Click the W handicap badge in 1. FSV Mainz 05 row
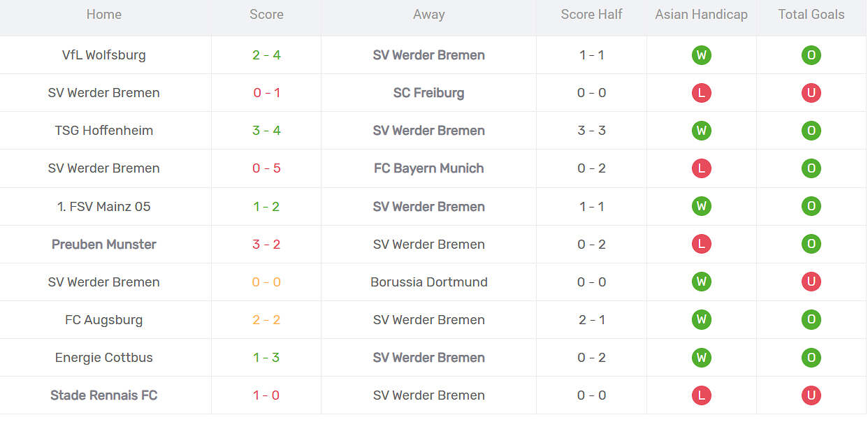This screenshot has width=868, height=422. pos(701,206)
